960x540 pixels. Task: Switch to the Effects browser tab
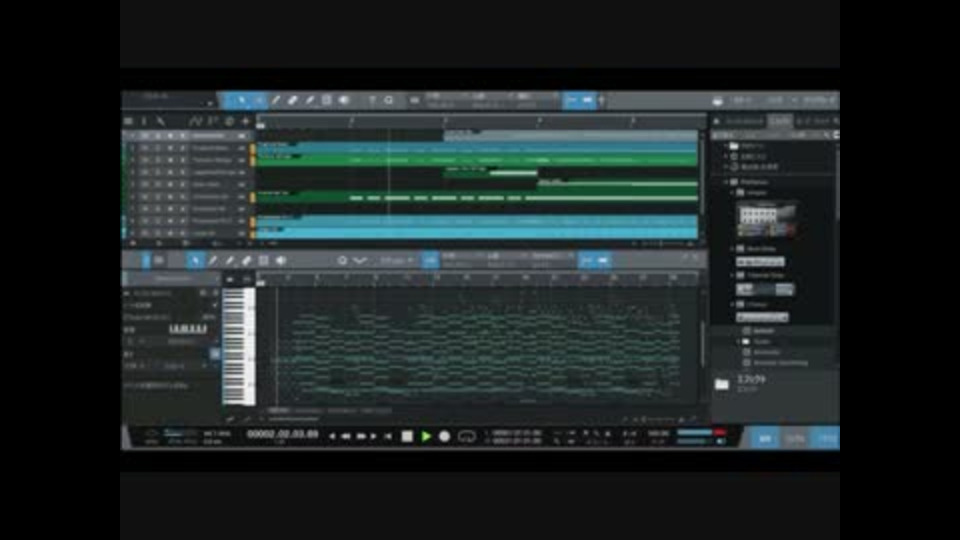(781, 121)
